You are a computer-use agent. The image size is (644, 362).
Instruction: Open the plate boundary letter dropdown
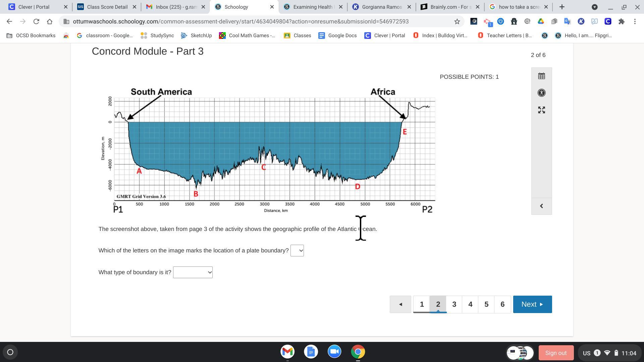pyautogui.click(x=297, y=251)
